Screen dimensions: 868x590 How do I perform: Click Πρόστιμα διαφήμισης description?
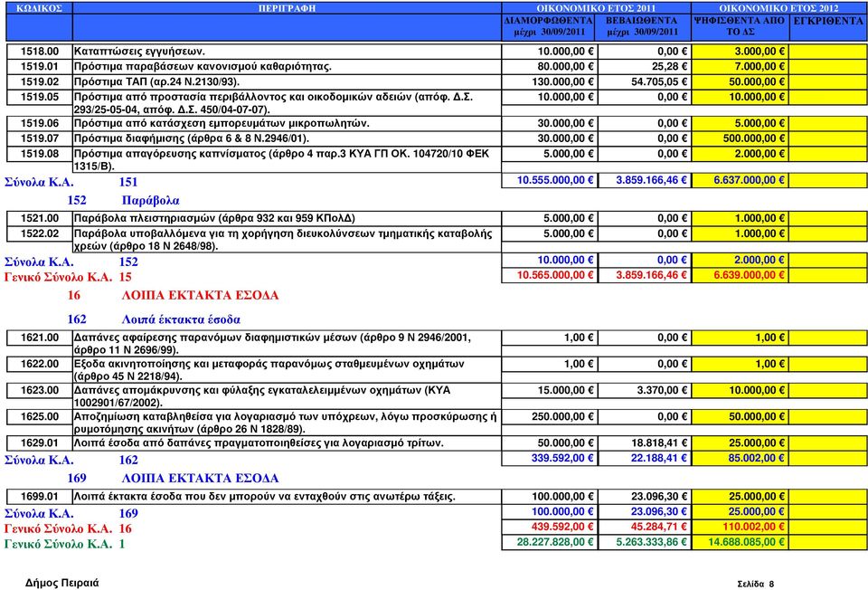tap(192, 138)
